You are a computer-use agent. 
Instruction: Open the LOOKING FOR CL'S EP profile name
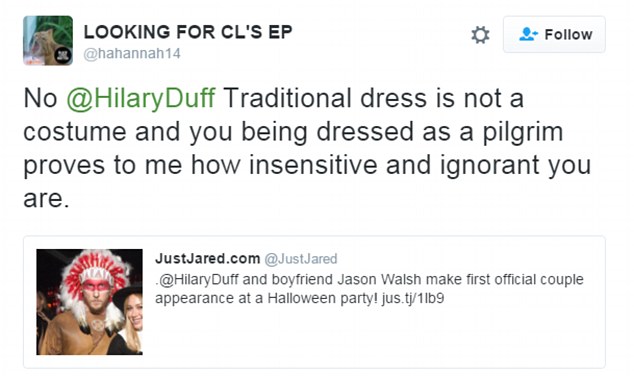[x=188, y=32]
